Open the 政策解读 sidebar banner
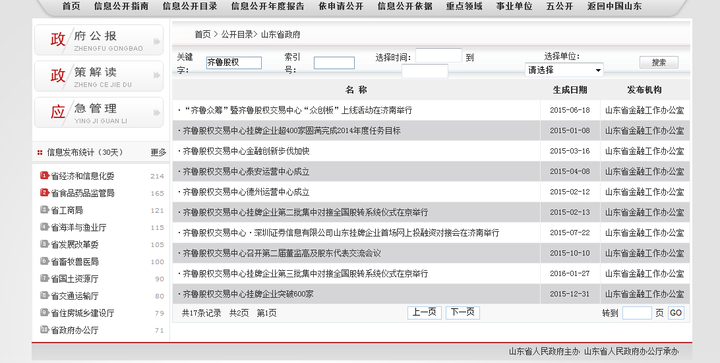 click(99, 76)
